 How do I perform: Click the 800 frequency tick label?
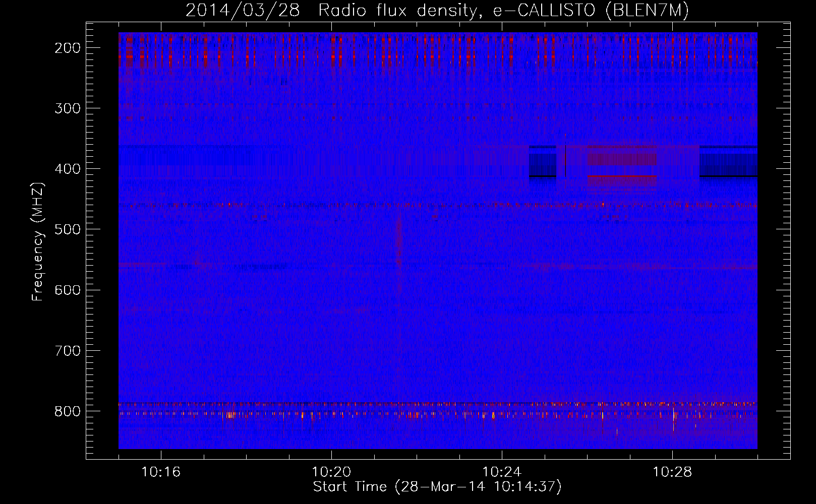coord(67,411)
